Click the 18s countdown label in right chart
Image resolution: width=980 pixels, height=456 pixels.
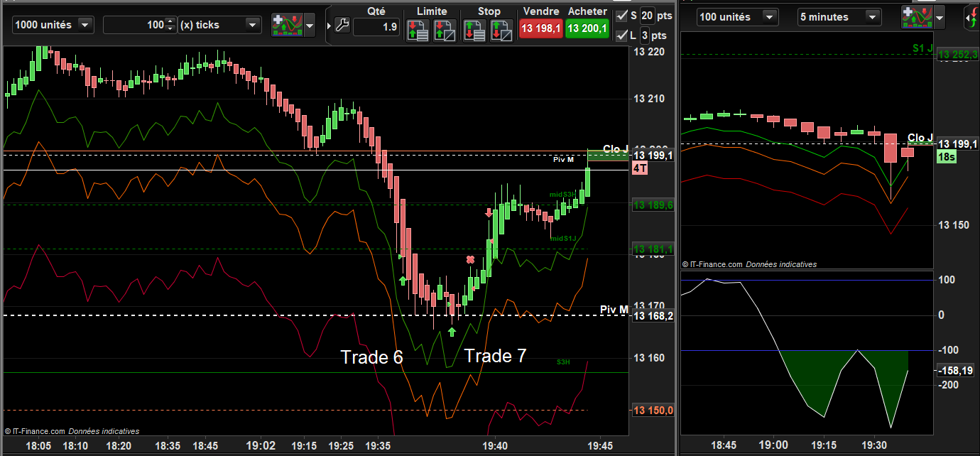coord(946,156)
